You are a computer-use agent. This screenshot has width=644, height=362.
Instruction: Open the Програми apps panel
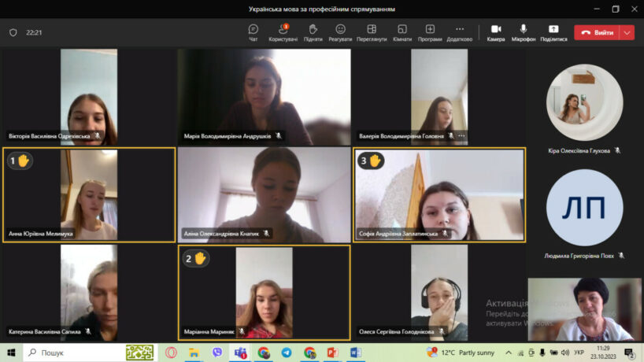click(430, 32)
